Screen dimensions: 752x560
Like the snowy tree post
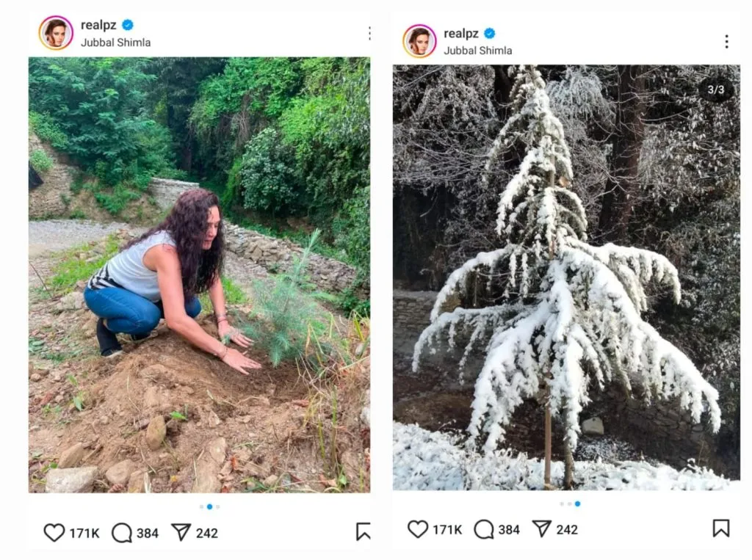(x=419, y=529)
